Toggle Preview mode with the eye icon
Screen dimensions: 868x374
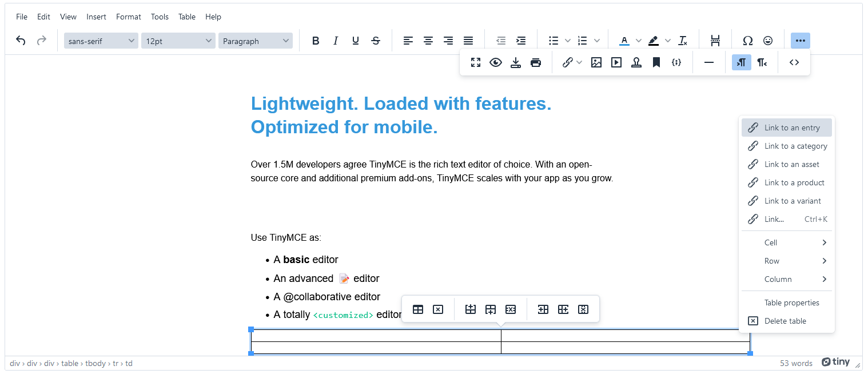(x=496, y=62)
